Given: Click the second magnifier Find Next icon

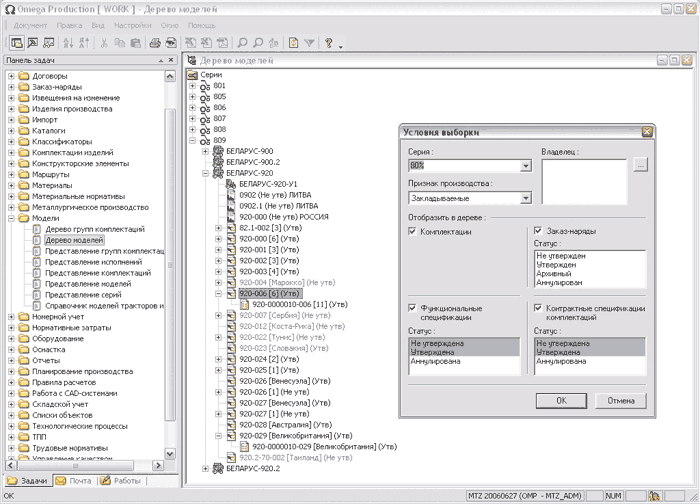Looking at the screenshot, I should (258, 43).
